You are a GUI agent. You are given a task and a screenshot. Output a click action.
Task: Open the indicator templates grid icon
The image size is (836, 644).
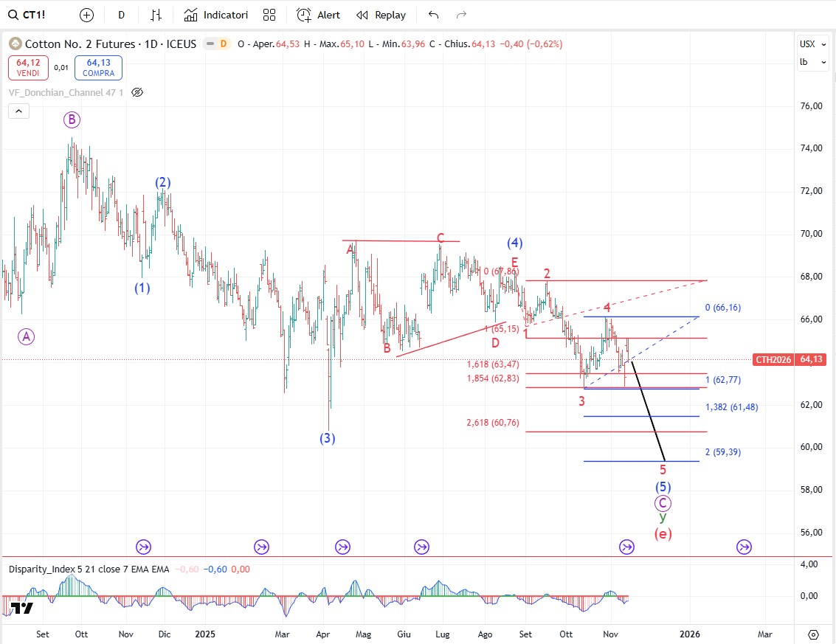269,15
